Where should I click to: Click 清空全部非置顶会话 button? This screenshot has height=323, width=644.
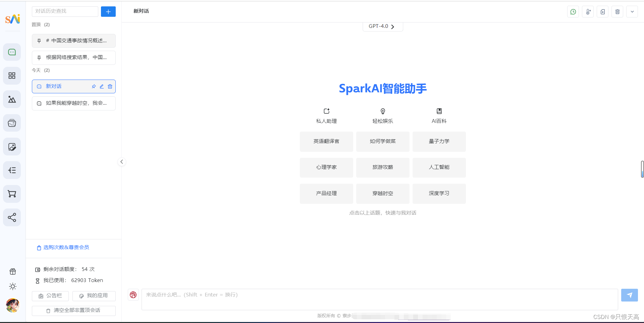[x=74, y=311]
